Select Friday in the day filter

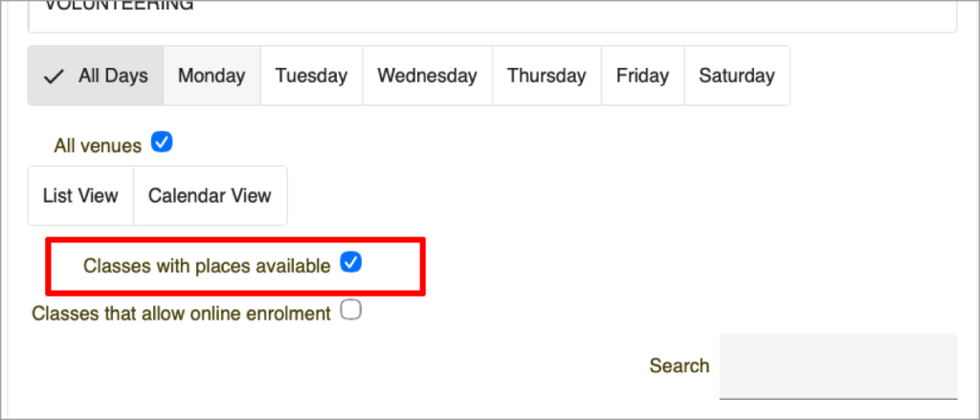(642, 76)
